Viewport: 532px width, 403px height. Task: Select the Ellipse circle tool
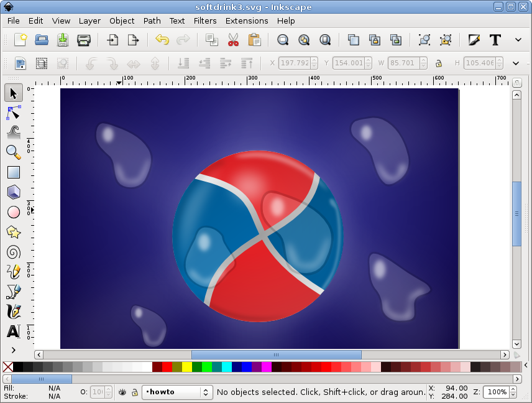[x=14, y=212]
